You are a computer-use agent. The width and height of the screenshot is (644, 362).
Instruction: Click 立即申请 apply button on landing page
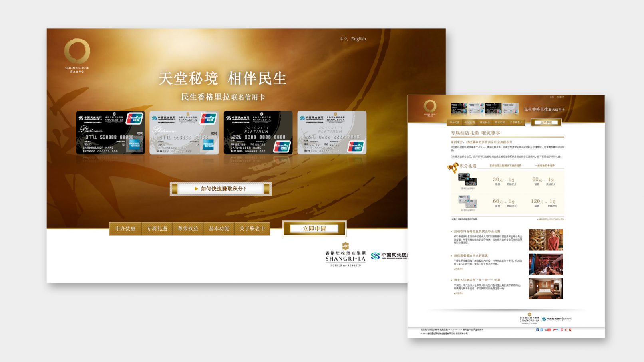pos(314,228)
